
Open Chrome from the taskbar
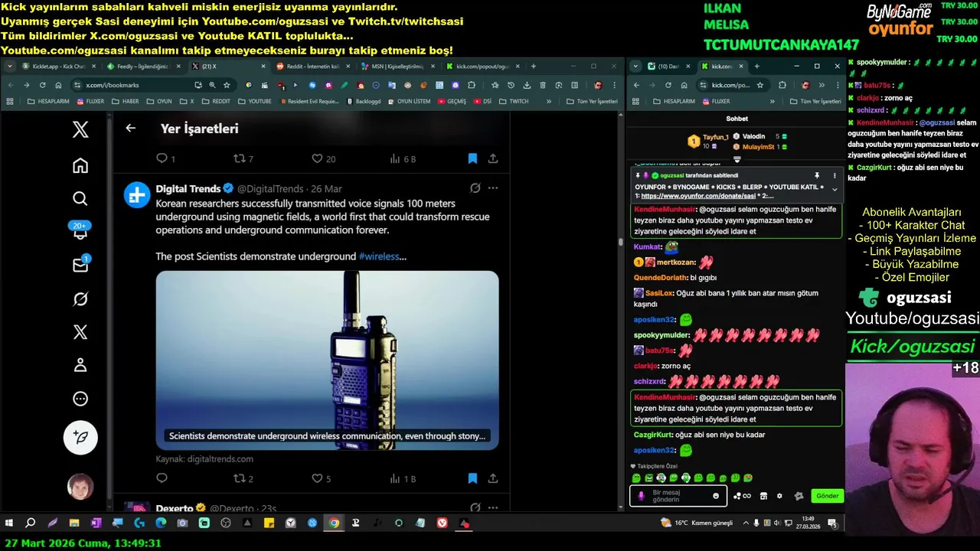pos(334,523)
